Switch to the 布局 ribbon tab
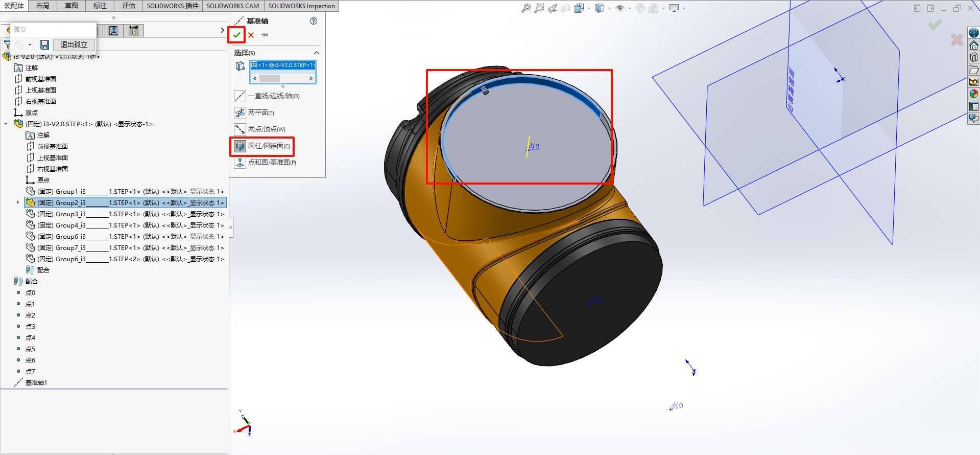The image size is (980, 455). pos(43,6)
